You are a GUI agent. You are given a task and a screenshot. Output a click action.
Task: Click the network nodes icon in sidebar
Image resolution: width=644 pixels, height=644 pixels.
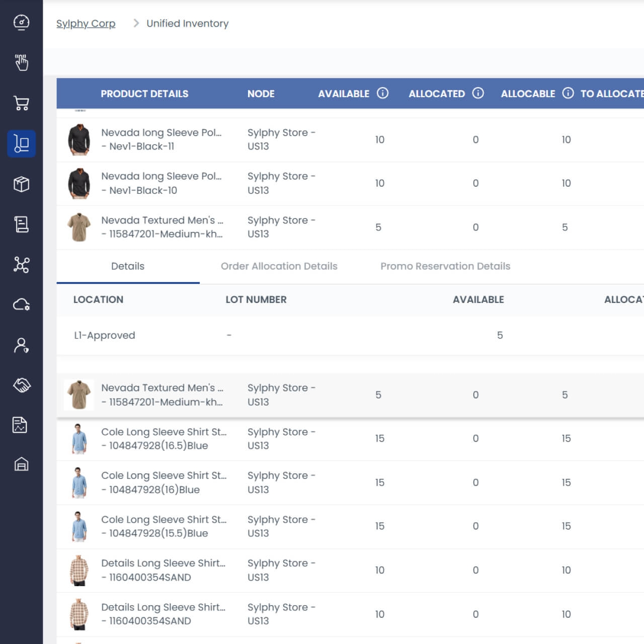click(21, 265)
